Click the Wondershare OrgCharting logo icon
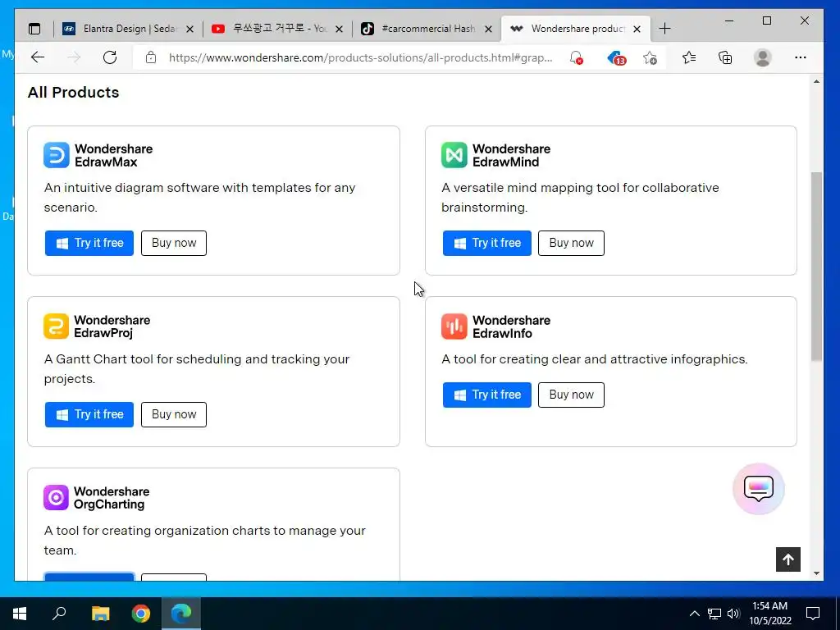 click(x=57, y=498)
